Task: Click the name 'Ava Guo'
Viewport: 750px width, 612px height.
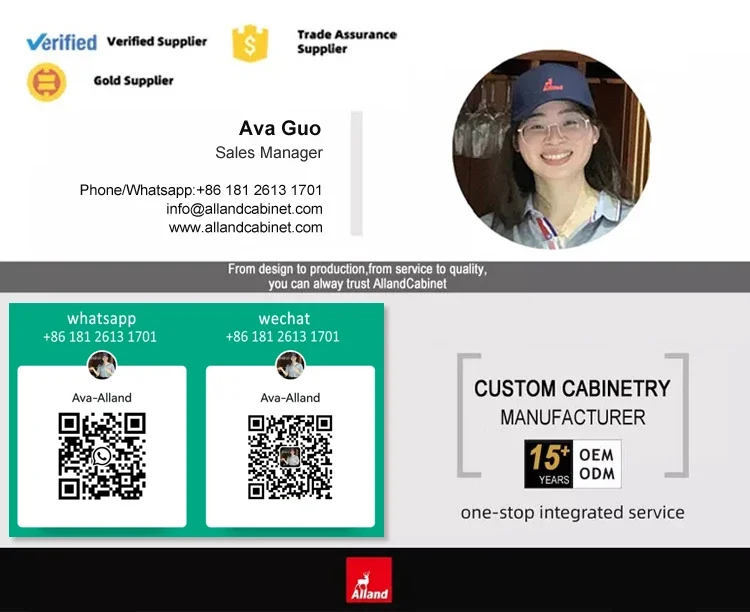Action: 280,128
